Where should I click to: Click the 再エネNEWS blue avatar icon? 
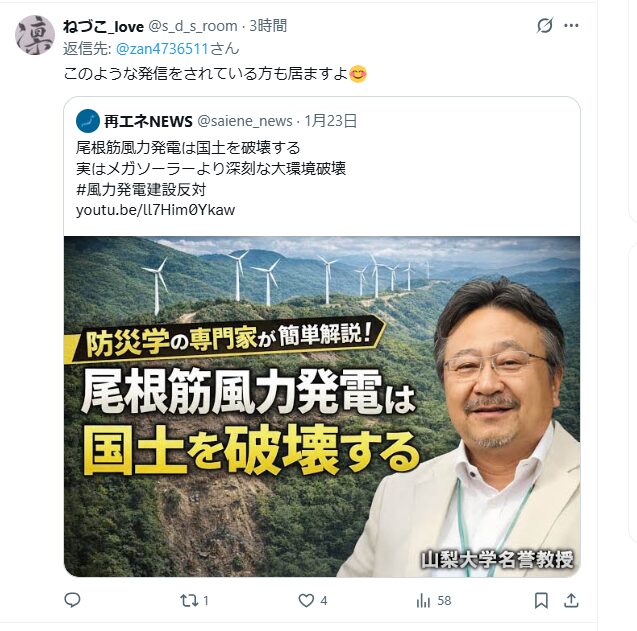(x=88, y=121)
